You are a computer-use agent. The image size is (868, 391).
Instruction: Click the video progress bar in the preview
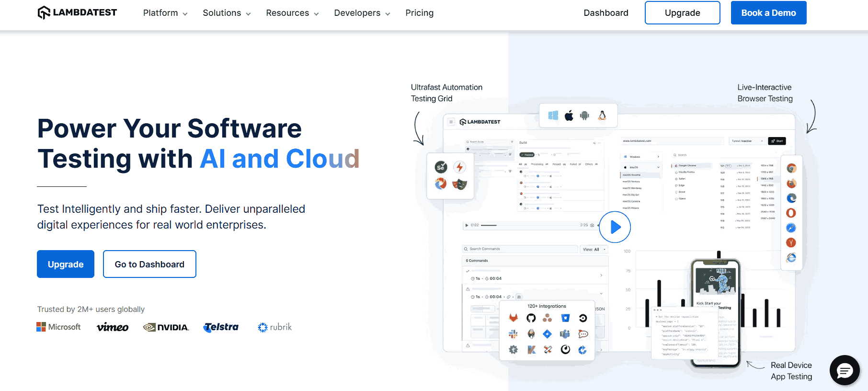point(529,225)
